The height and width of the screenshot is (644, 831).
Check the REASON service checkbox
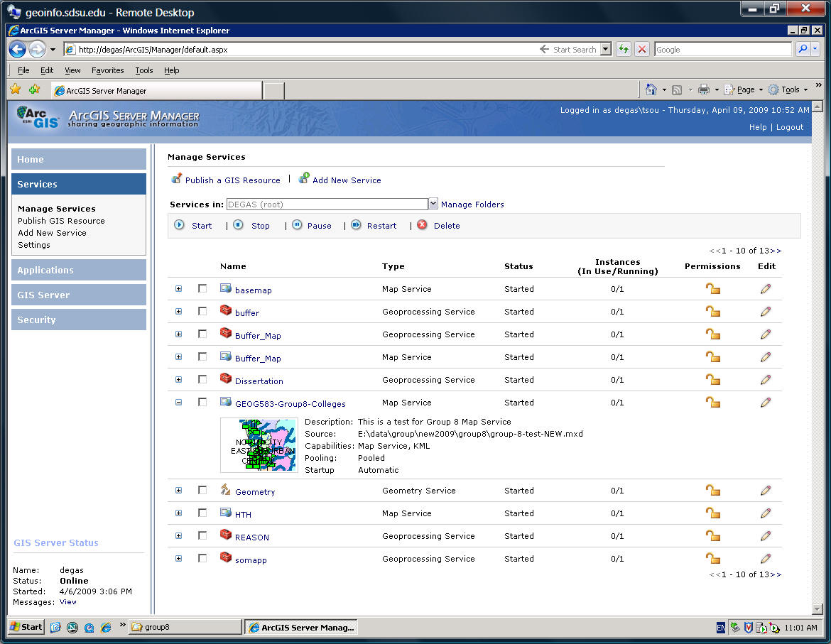(x=202, y=536)
